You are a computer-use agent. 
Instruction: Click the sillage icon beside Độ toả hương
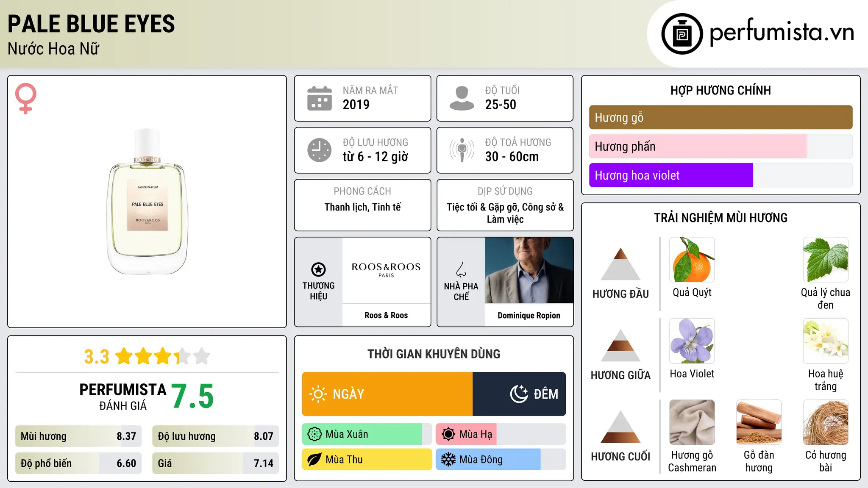point(462,150)
